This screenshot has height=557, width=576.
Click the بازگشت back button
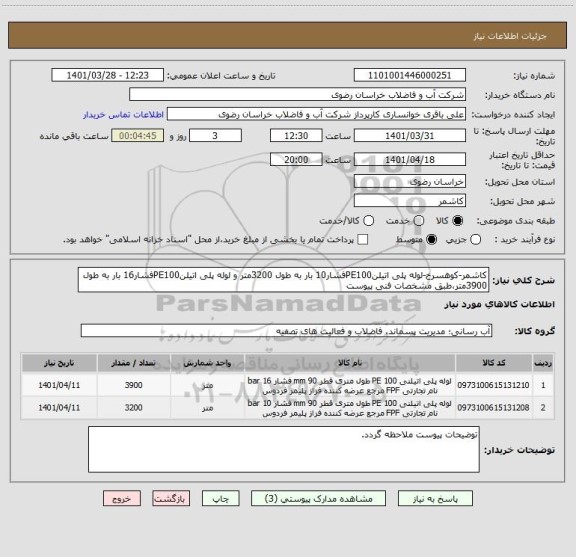[x=171, y=499]
